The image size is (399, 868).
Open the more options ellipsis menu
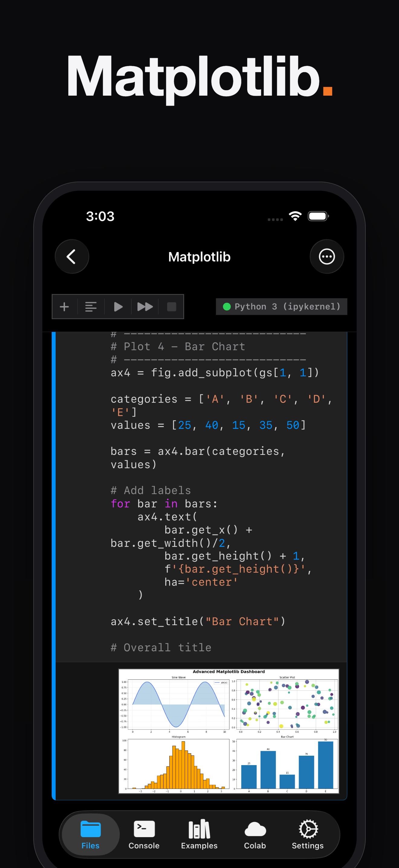[326, 256]
